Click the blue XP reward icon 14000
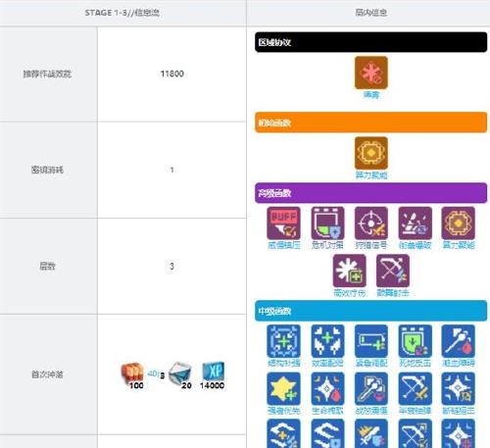 click(213, 375)
